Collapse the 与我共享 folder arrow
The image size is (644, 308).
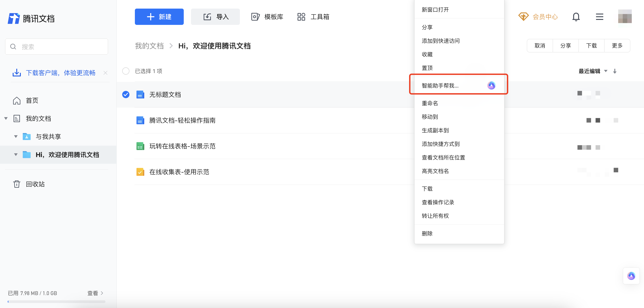16,136
